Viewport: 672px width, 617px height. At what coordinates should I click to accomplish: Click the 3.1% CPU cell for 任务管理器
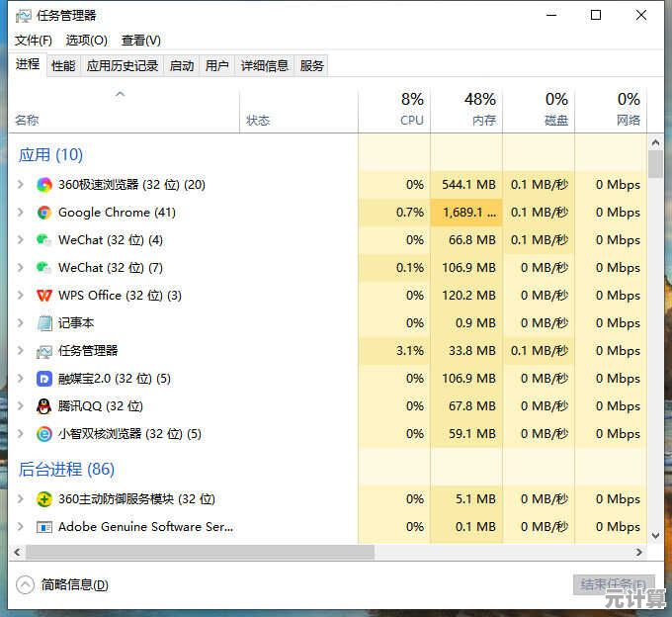(394, 351)
